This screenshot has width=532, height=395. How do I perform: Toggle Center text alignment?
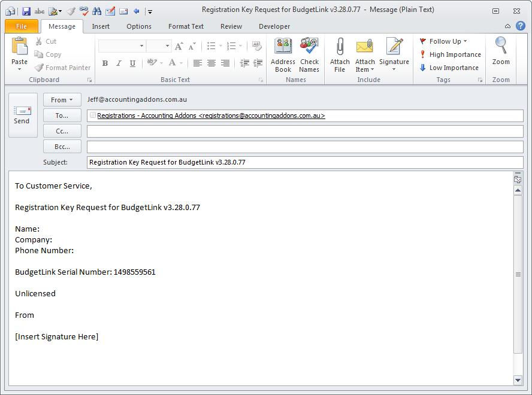(211, 63)
